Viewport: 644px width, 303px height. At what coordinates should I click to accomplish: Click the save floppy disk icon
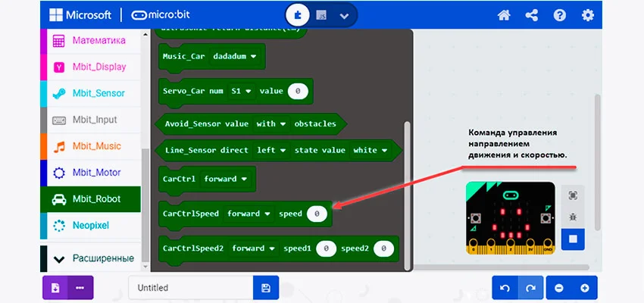coord(265,288)
